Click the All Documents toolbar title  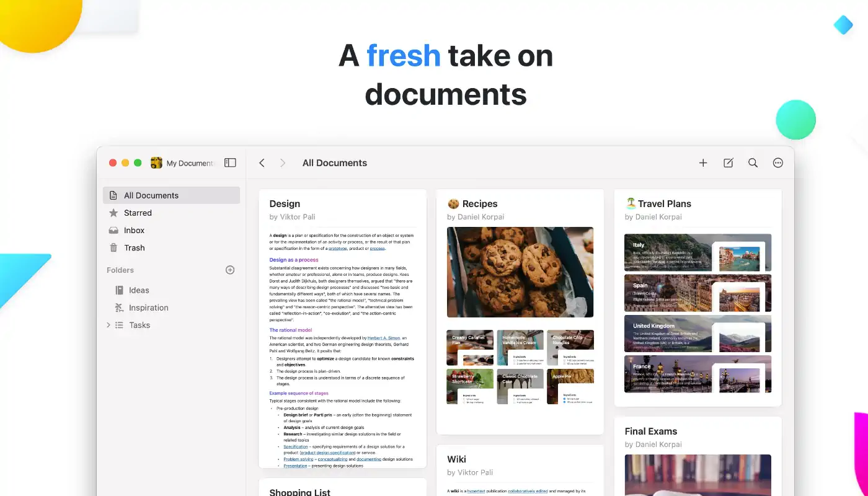tap(335, 163)
